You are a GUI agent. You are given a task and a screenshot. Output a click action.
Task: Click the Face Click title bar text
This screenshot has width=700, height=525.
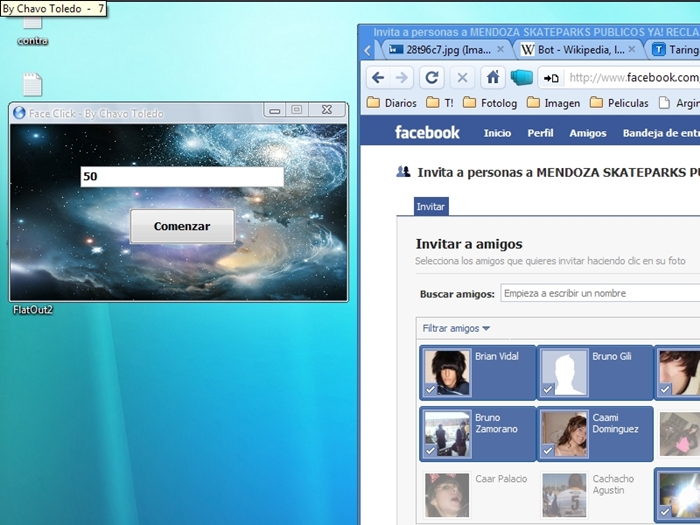tap(96, 113)
